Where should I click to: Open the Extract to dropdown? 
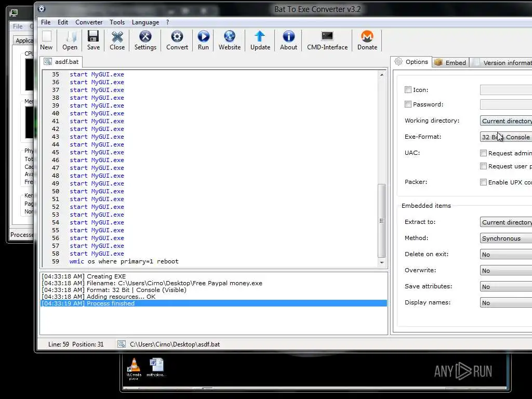click(506, 222)
